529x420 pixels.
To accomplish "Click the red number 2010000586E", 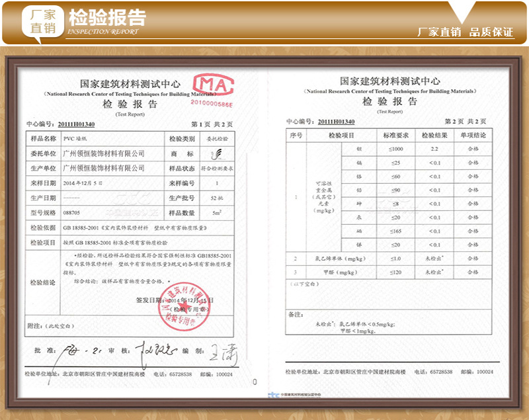I will [x=212, y=104].
